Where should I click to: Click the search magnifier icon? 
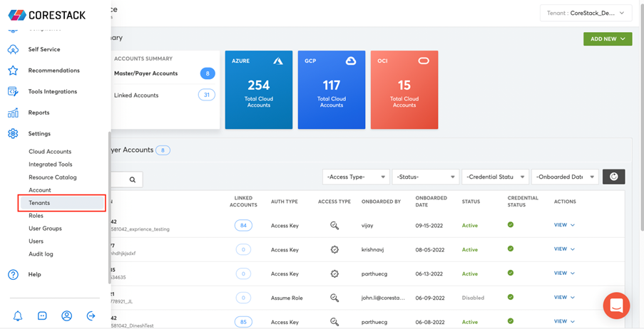click(132, 179)
